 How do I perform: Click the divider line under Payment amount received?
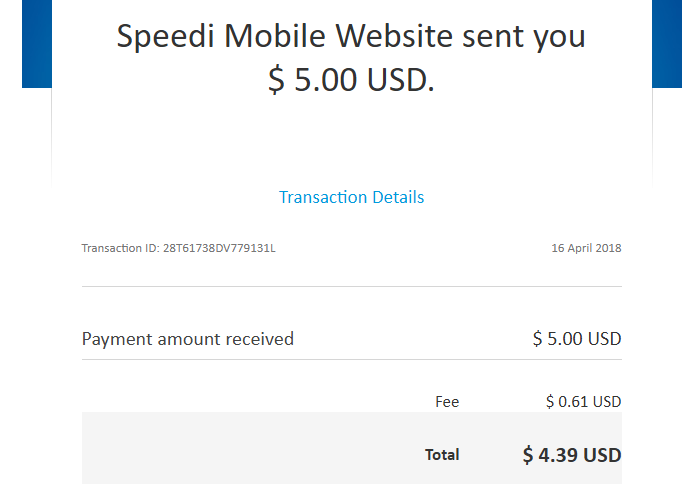(352, 359)
